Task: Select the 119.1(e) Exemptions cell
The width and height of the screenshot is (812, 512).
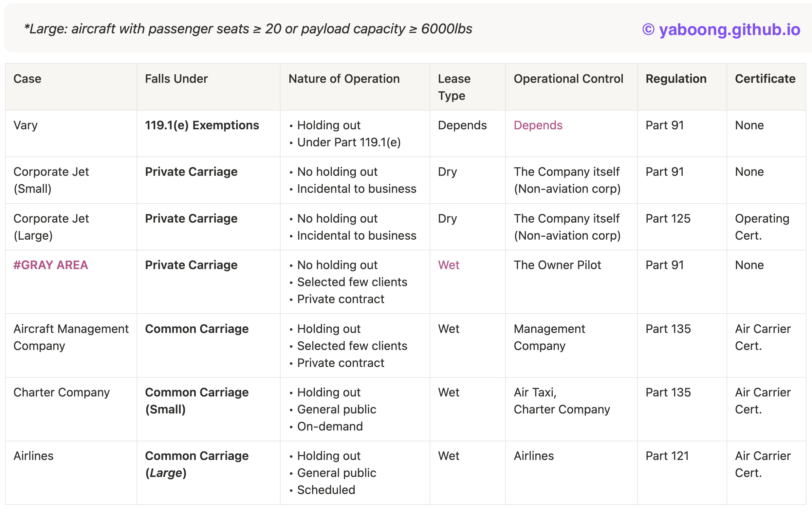Action: pyautogui.click(x=202, y=125)
